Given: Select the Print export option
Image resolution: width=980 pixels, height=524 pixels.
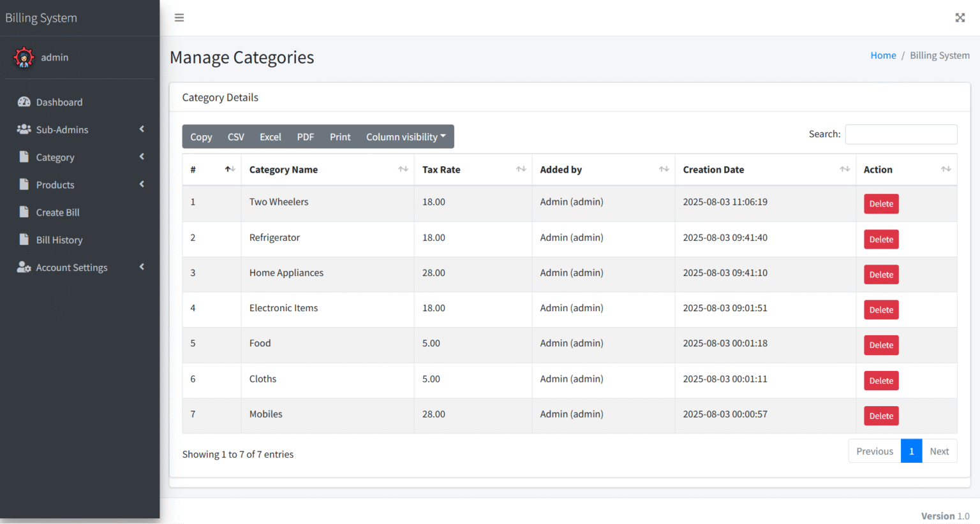Looking at the screenshot, I should coord(339,136).
